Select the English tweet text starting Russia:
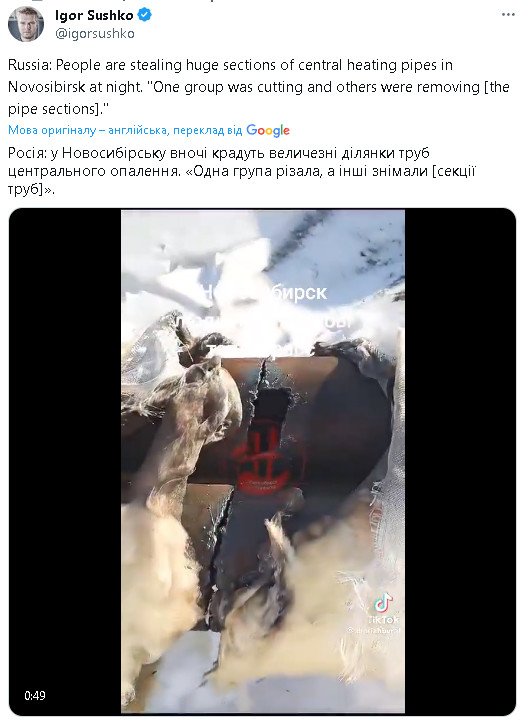530x727 pixels. tap(259, 87)
